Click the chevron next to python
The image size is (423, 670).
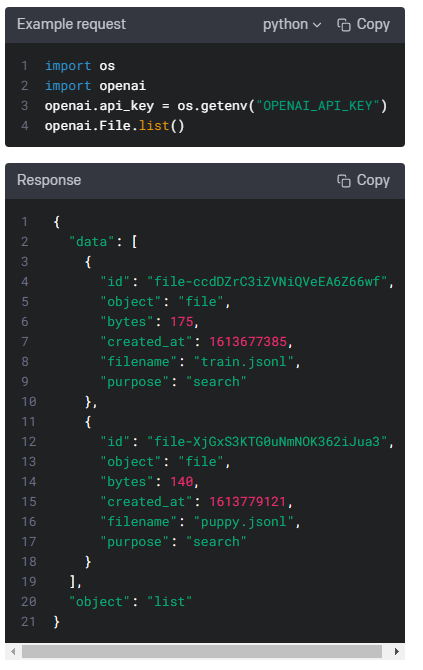(317, 25)
